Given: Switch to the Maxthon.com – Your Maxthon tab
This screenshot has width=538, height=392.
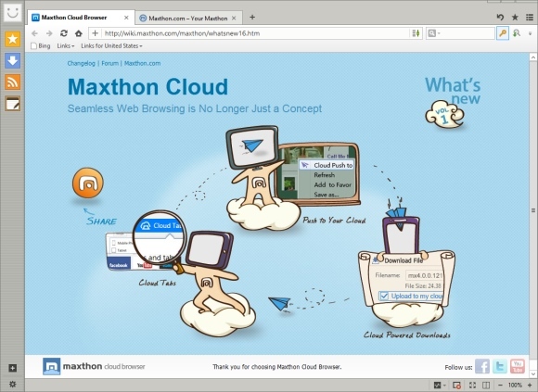Looking at the screenshot, I should pos(188,18).
